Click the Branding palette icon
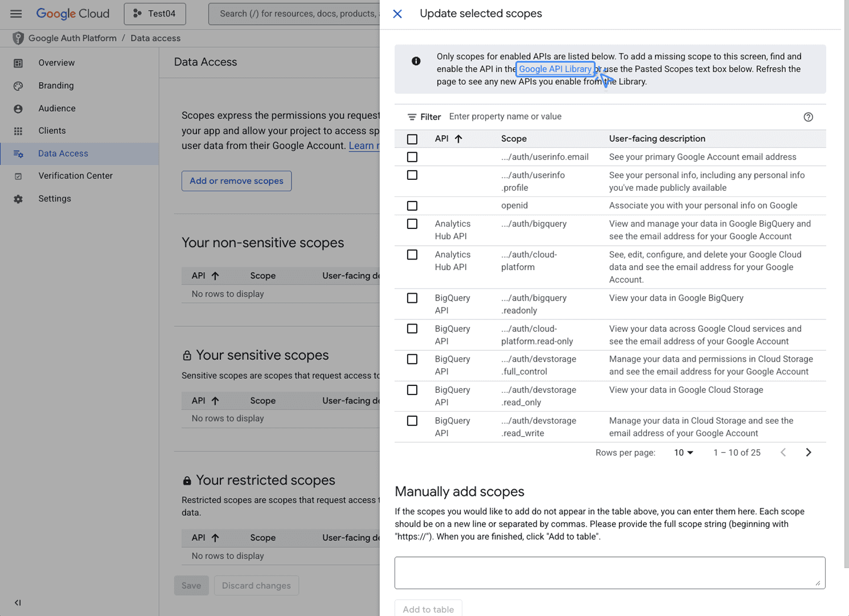Screen dimensions: 849x616 click(18, 85)
